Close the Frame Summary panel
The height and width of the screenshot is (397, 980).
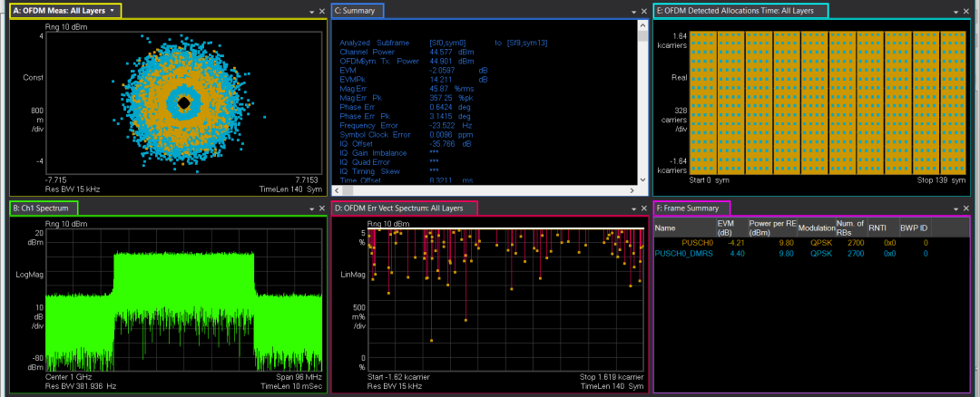[966, 209]
